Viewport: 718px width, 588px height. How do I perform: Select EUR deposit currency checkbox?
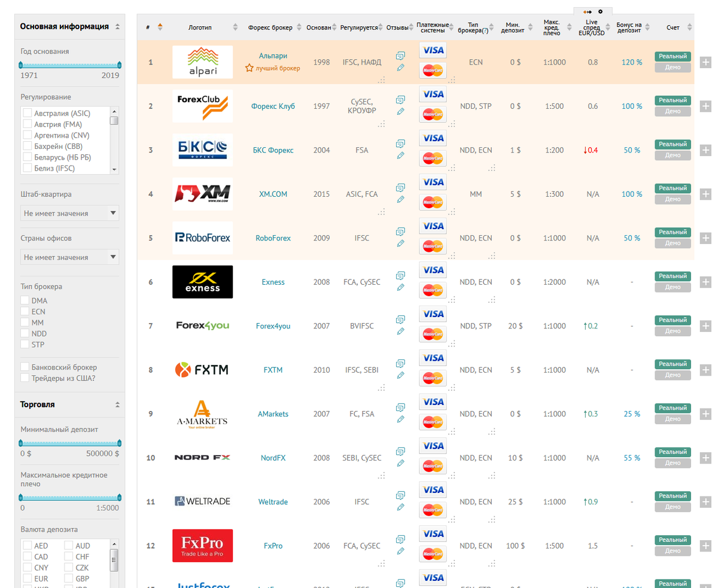point(27,578)
